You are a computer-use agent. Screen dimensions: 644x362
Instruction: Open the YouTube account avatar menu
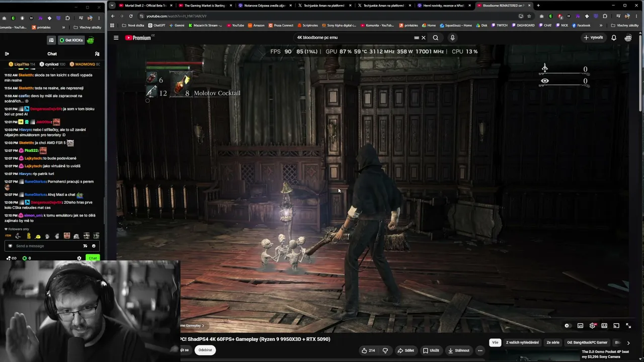(x=628, y=38)
